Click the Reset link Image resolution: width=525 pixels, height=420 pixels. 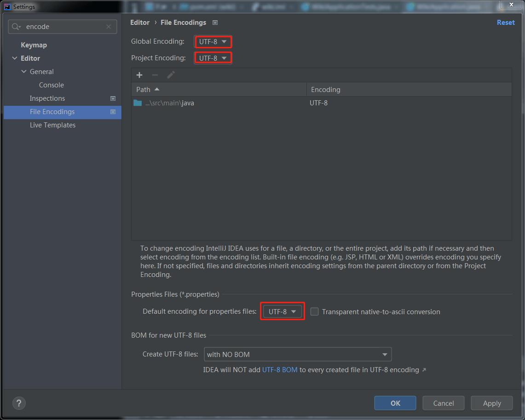506,23
